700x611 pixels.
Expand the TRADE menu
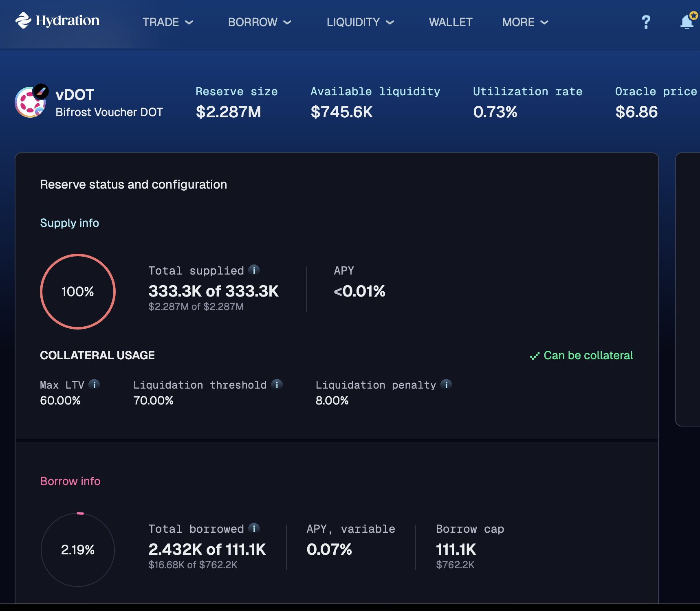point(167,22)
